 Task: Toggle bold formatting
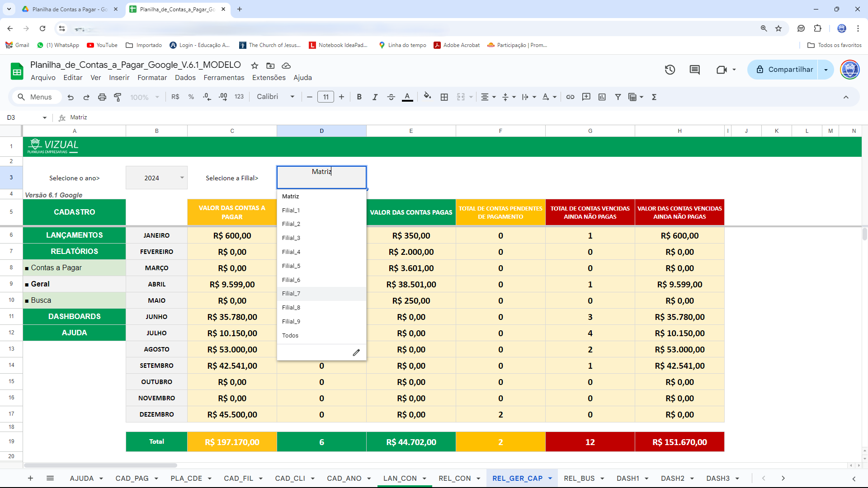(359, 97)
